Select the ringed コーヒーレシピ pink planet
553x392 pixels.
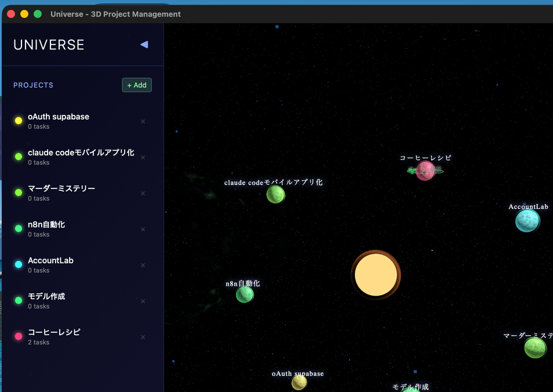(425, 170)
